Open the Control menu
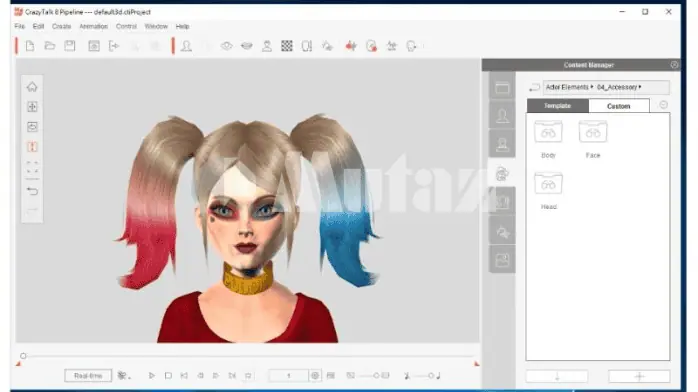Image resolution: width=698 pixels, height=392 pixels. tap(126, 26)
